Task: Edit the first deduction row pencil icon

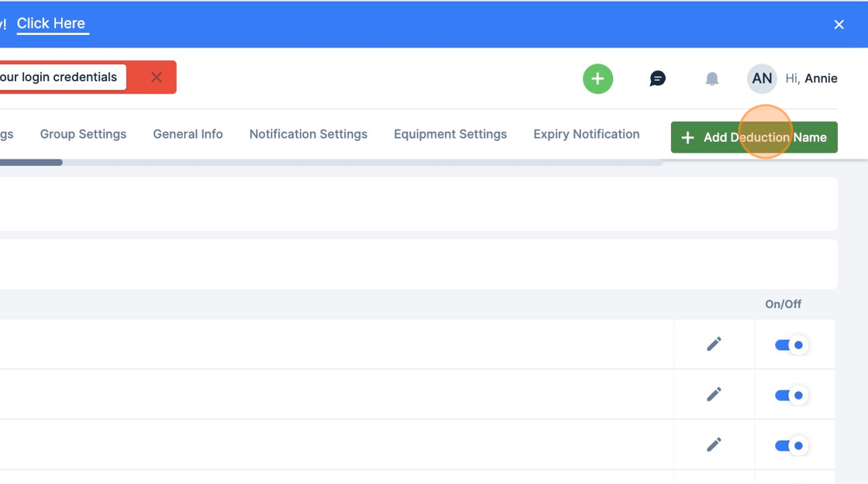Action: pos(714,344)
